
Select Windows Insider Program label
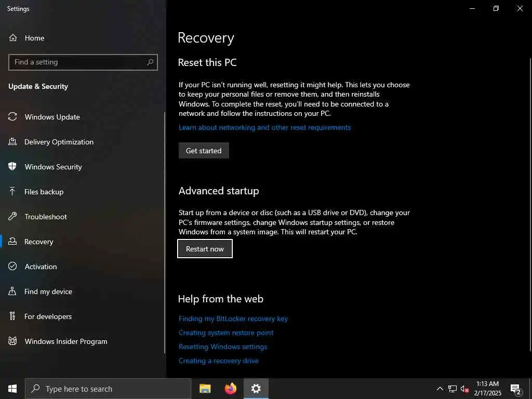66,341
